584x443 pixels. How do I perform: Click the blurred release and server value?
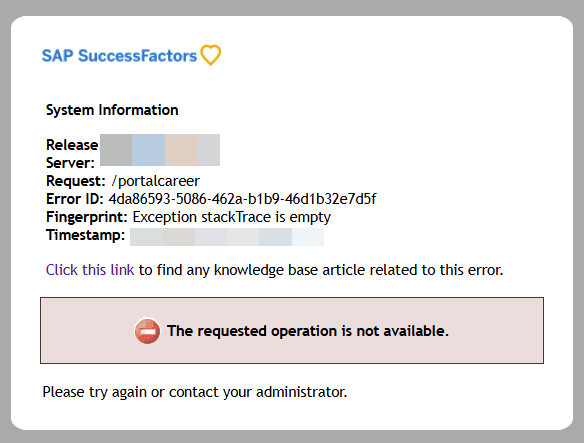point(160,150)
